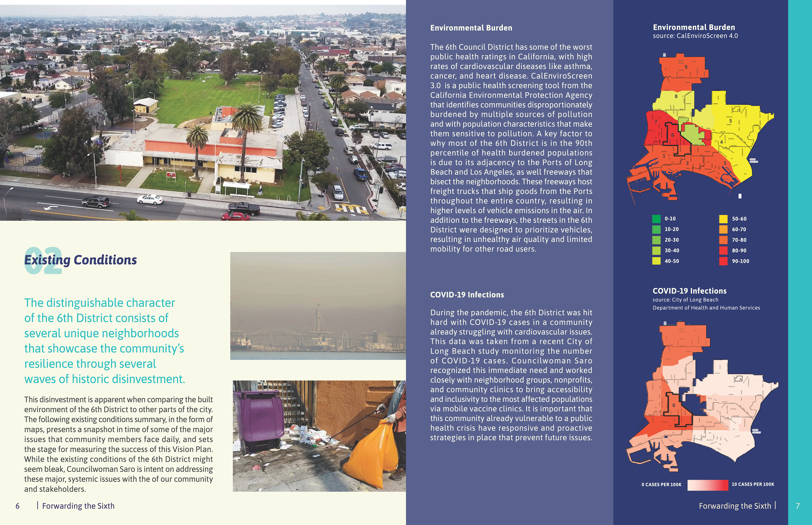Click the 10-20 legend color swatch
Screen dimensions: 812x525
[656, 229]
